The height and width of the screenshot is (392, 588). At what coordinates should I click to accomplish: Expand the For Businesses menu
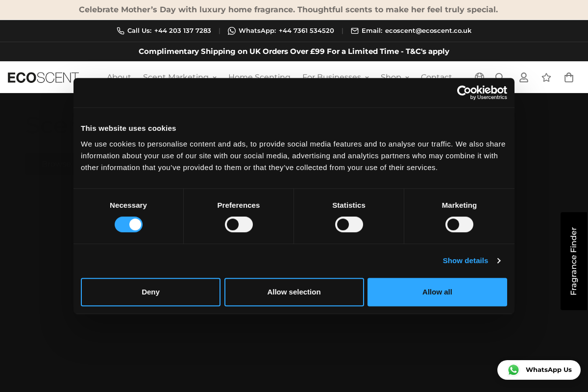[332, 77]
